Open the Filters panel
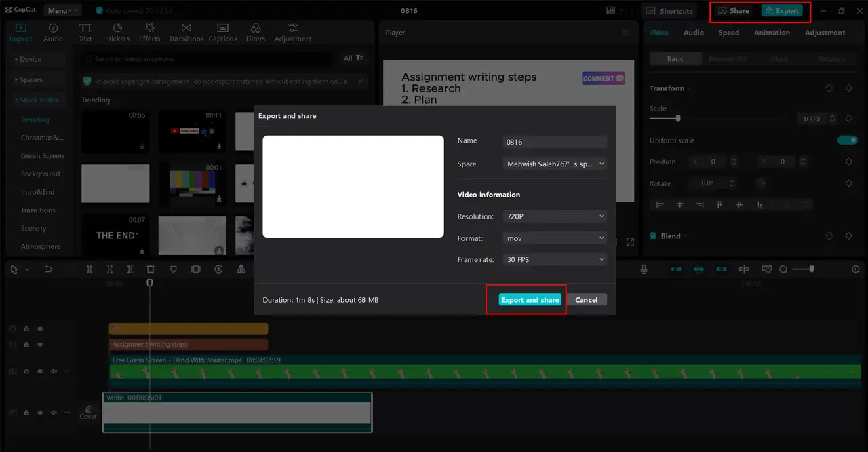Screen dimensions: 868x452 point(256,31)
